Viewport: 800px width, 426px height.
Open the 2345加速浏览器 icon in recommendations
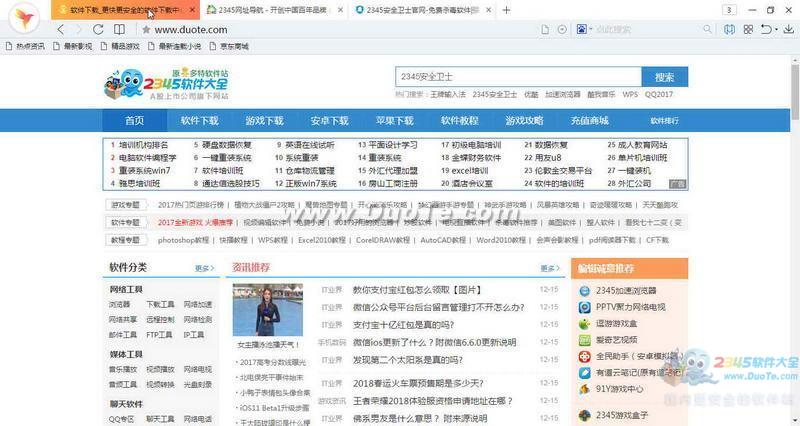585,291
